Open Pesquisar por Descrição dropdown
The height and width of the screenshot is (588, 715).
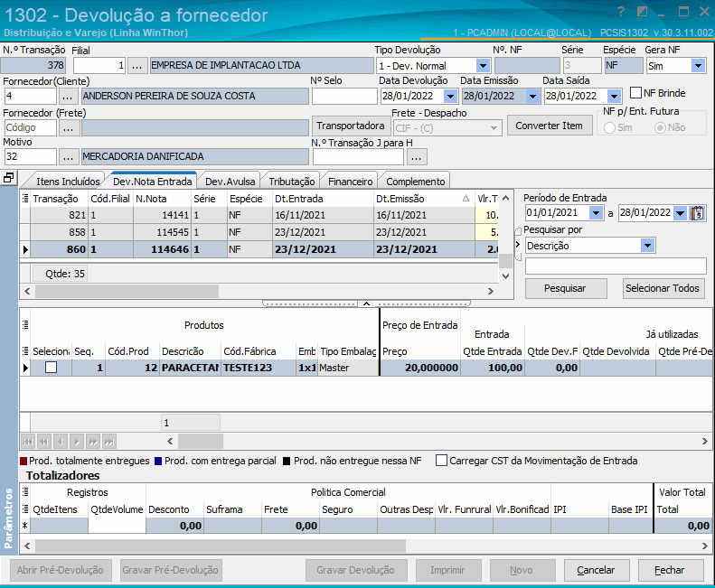647,246
